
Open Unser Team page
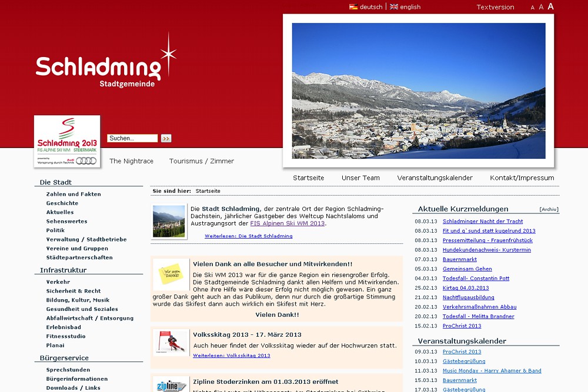click(360, 178)
